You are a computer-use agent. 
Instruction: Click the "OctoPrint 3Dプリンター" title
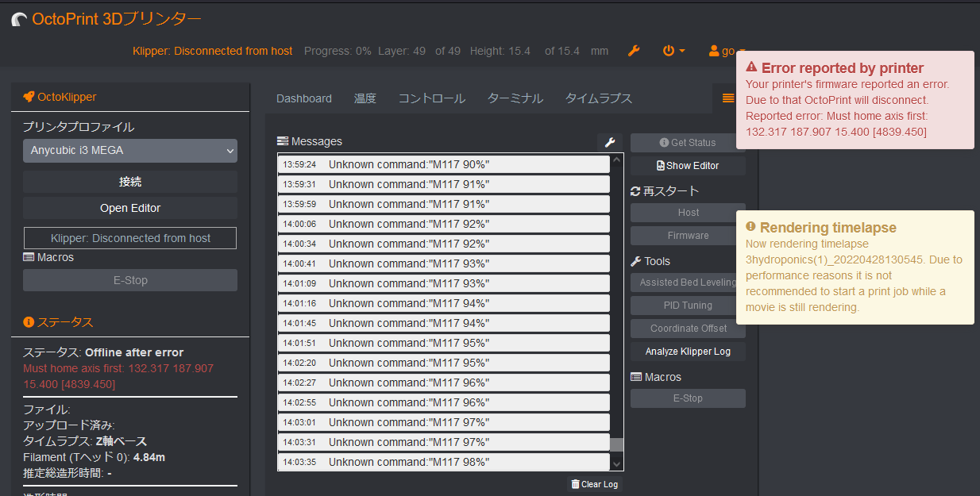[x=117, y=19]
